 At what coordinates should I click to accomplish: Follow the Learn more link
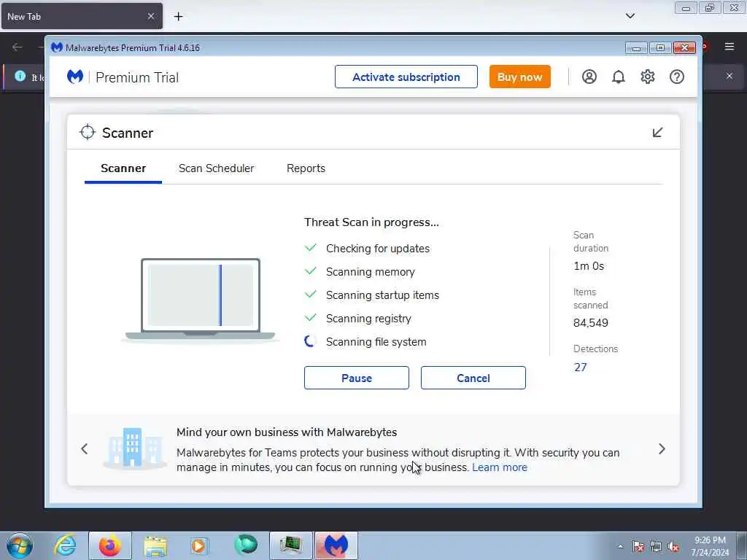pyautogui.click(x=499, y=467)
